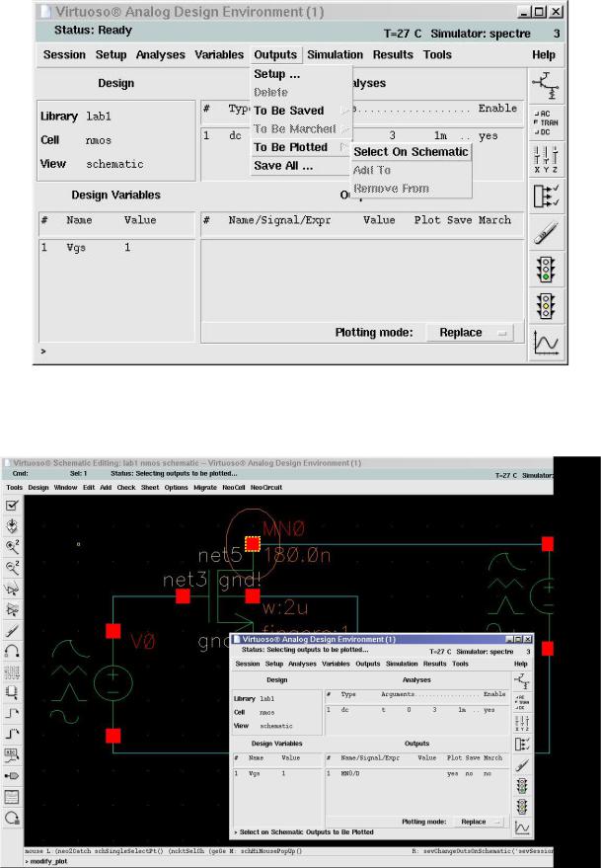Click V0 voltage source symbol in schematic
This screenshot has width=601, height=868.
coord(113,683)
